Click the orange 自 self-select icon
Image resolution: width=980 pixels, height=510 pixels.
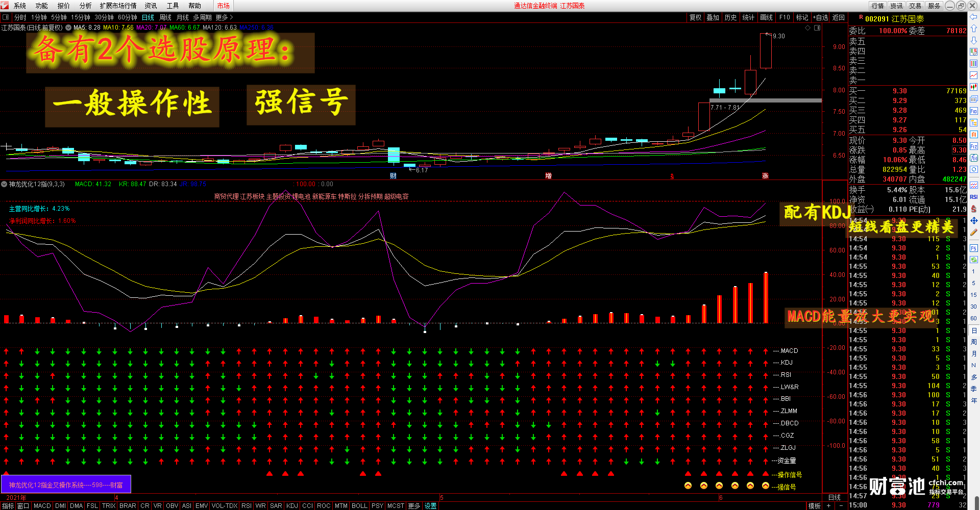[x=973, y=134]
